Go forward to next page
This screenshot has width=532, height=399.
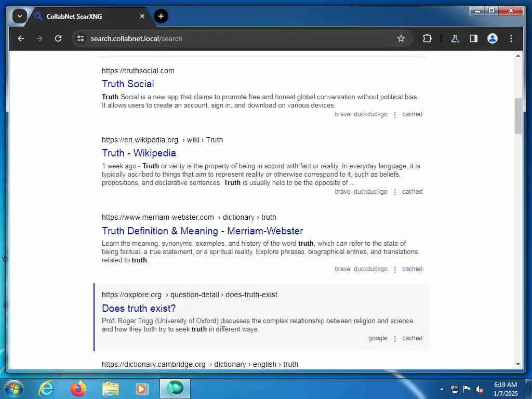click(39, 38)
